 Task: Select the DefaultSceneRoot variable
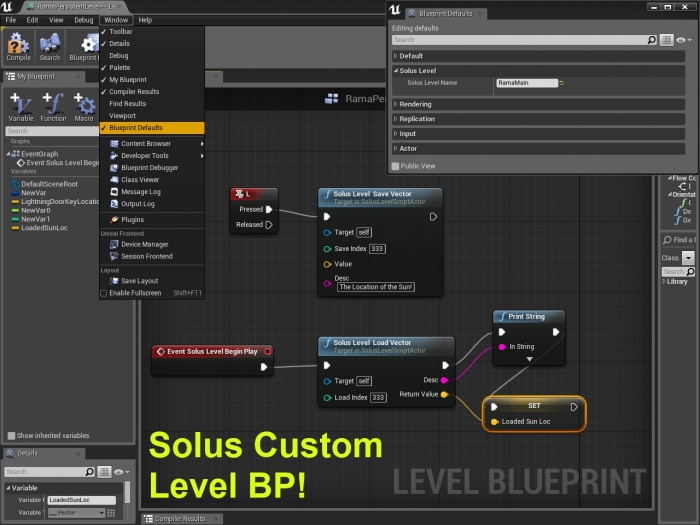pos(49,184)
